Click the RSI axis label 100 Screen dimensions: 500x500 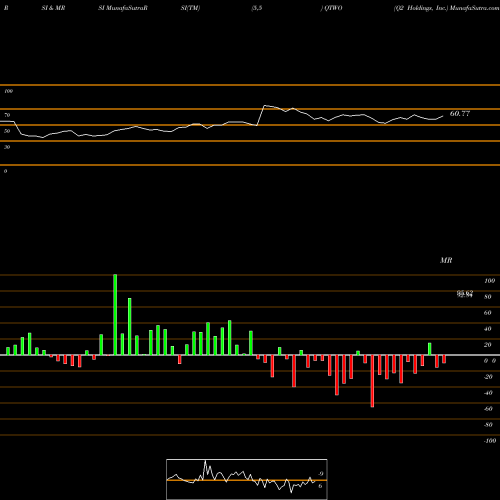coord(8,91)
